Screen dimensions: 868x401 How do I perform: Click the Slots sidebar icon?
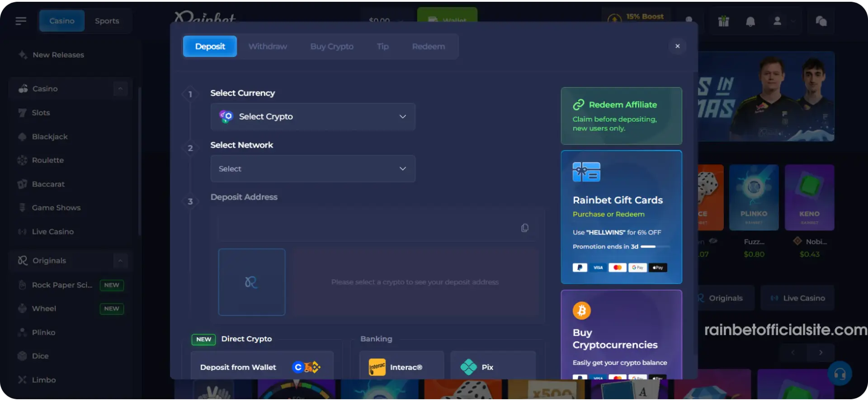click(x=22, y=113)
